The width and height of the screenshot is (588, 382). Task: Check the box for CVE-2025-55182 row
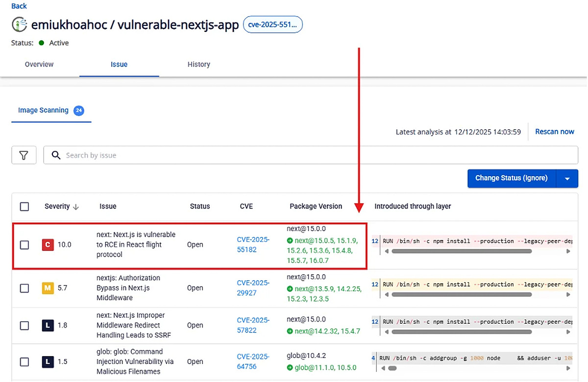24,245
